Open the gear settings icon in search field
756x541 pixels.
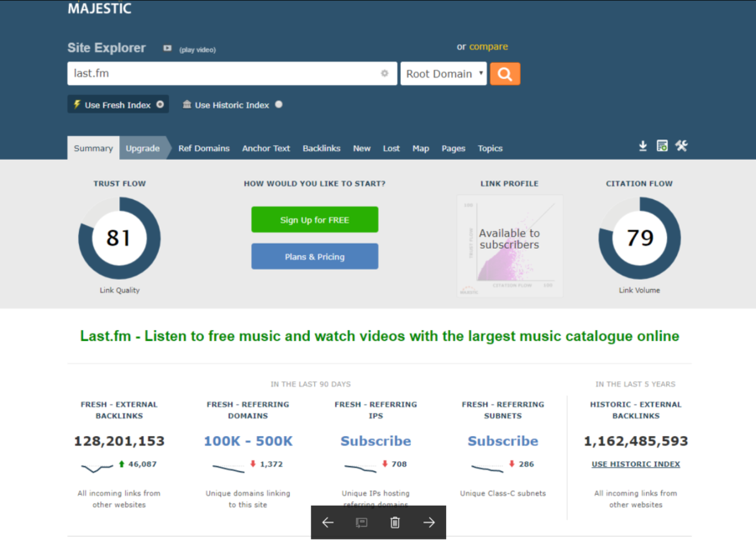pos(384,73)
